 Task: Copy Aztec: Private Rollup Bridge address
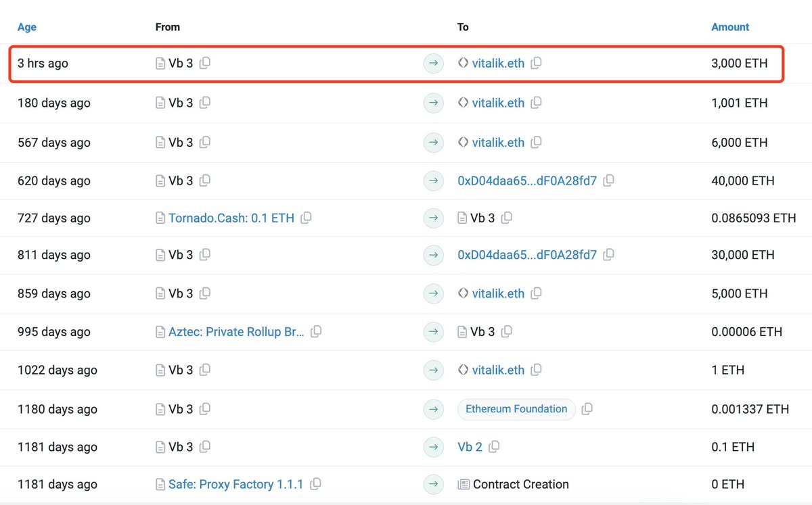(x=316, y=332)
